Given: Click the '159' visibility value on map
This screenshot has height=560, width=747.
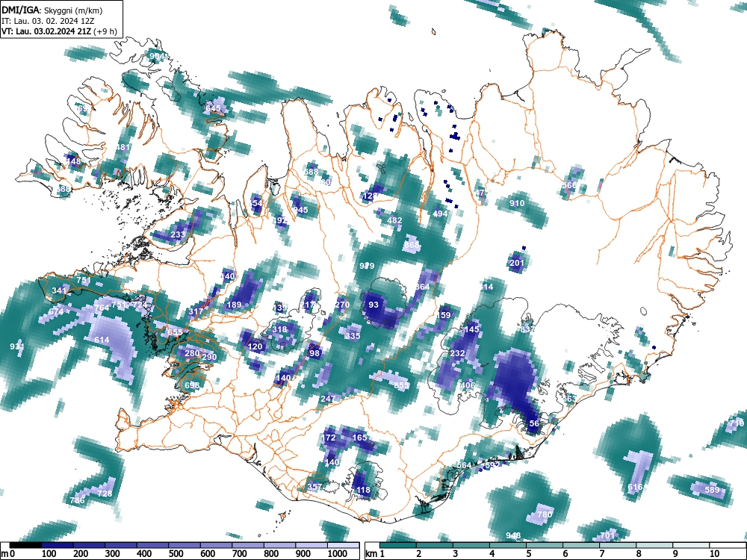Looking at the screenshot, I should pos(444,315).
